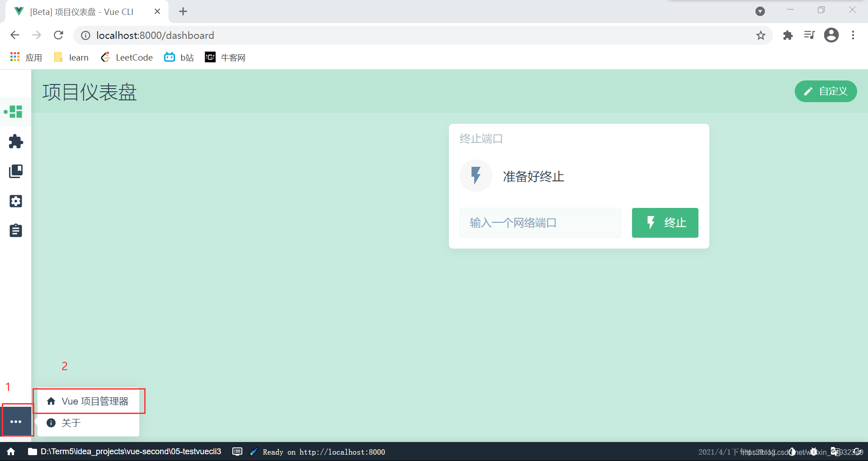The width and height of the screenshot is (868, 461).
Task: Reload the page with browser refresh icon
Action: pos(58,35)
